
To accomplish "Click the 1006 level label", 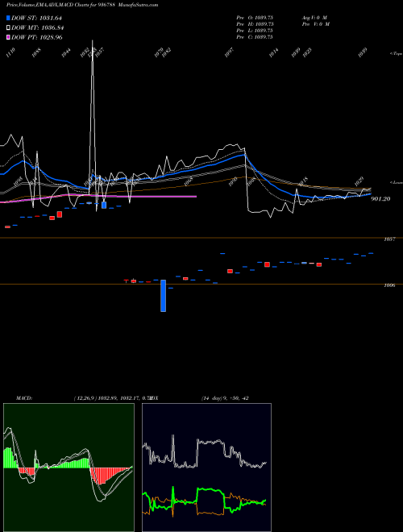I will [x=389, y=285].
